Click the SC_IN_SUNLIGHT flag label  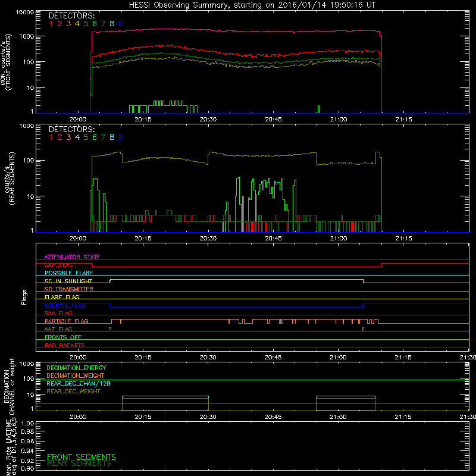coord(68,281)
